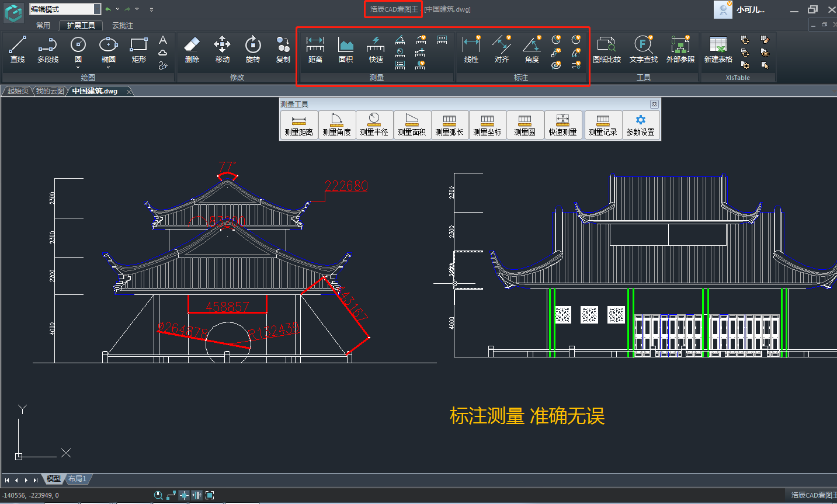Select the 直线 line drawing tool
Viewport: 837px width, 504px height.
[x=18, y=50]
